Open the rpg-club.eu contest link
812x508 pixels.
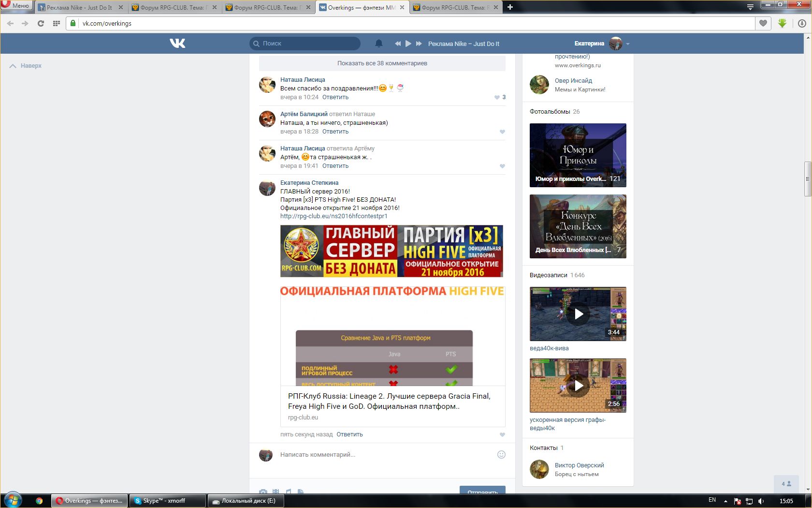pyautogui.click(x=333, y=216)
